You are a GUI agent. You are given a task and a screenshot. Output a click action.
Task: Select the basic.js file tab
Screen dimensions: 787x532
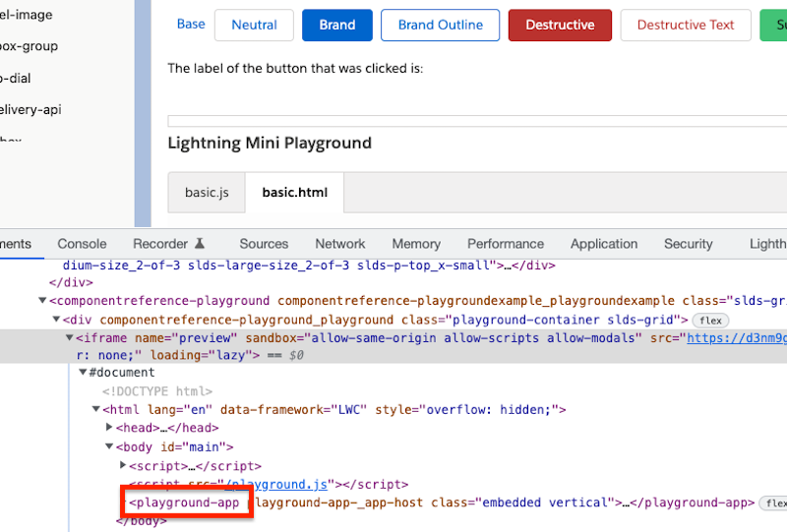[207, 193]
